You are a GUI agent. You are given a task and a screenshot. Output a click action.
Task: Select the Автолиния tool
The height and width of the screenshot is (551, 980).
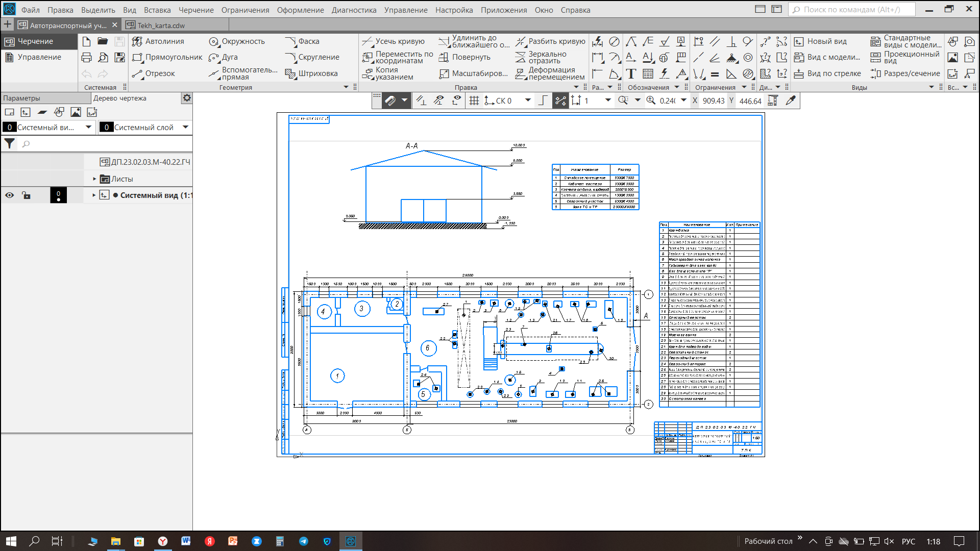click(158, 41)
